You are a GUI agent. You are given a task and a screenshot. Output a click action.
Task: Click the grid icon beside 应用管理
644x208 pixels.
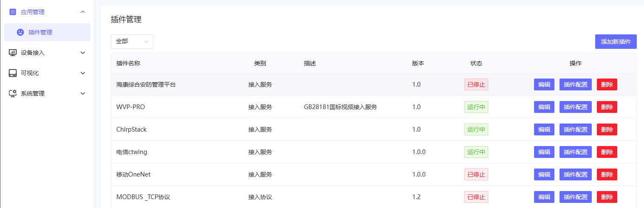tap(13, 12)
